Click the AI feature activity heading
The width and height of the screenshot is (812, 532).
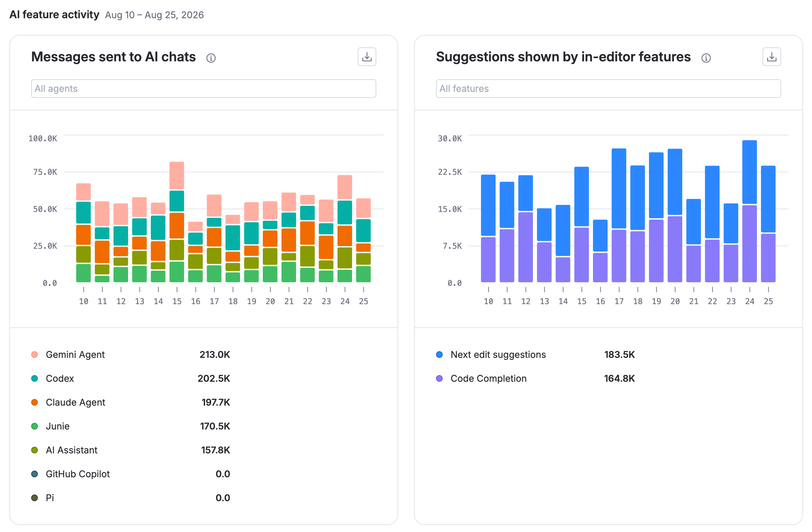click(55, 15)
